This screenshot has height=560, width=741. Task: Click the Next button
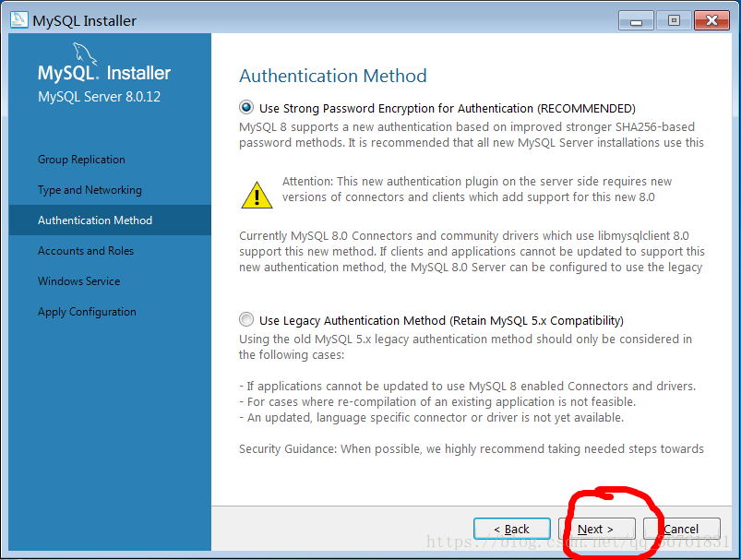pyautogui.click(x=597, y=529)
